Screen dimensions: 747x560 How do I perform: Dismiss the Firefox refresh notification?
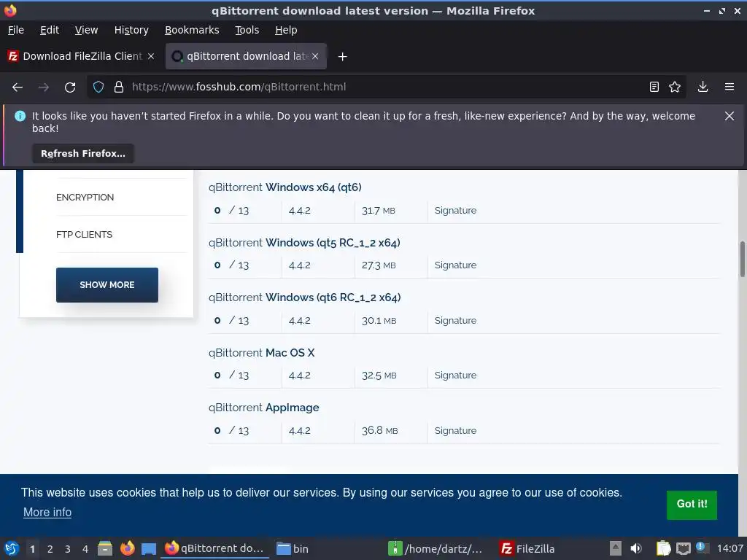click(729, 116)
